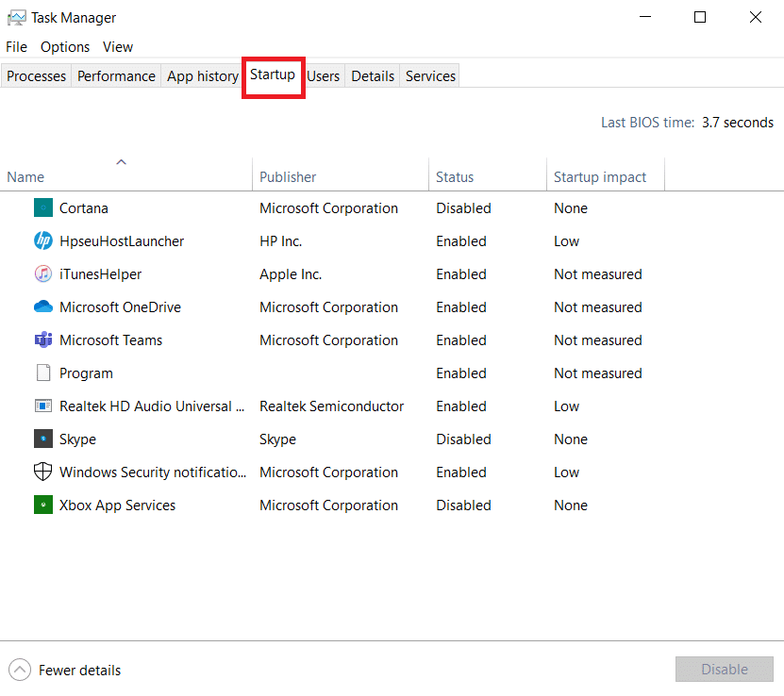This screenshot has width=784, height=696.
Task: Select the Cortana row name
Action: point(84,207)
